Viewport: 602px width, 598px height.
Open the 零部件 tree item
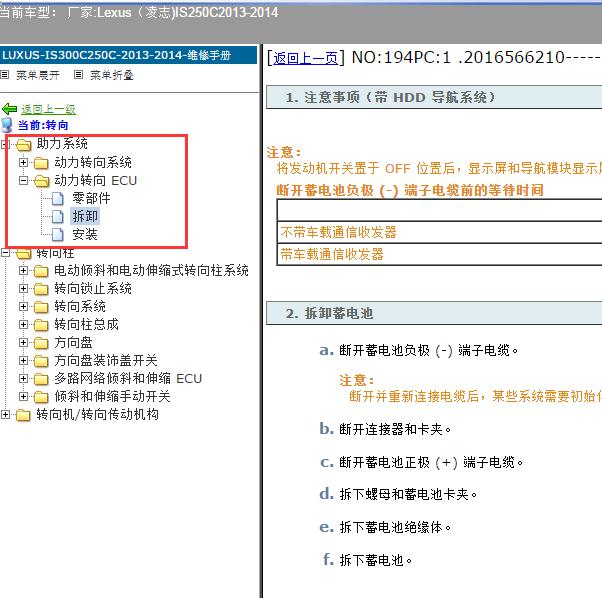(x=91, y=198)
